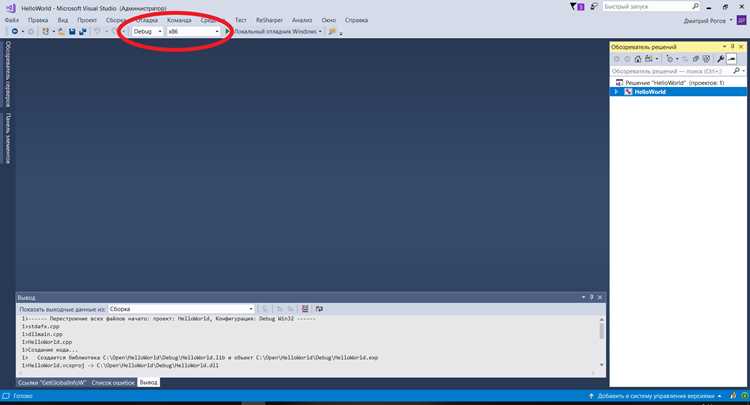The height and width of the screenshot is (405, 750).
Task: Open Solution Explorer window position dropdown
Action: (x=724, y=46)
